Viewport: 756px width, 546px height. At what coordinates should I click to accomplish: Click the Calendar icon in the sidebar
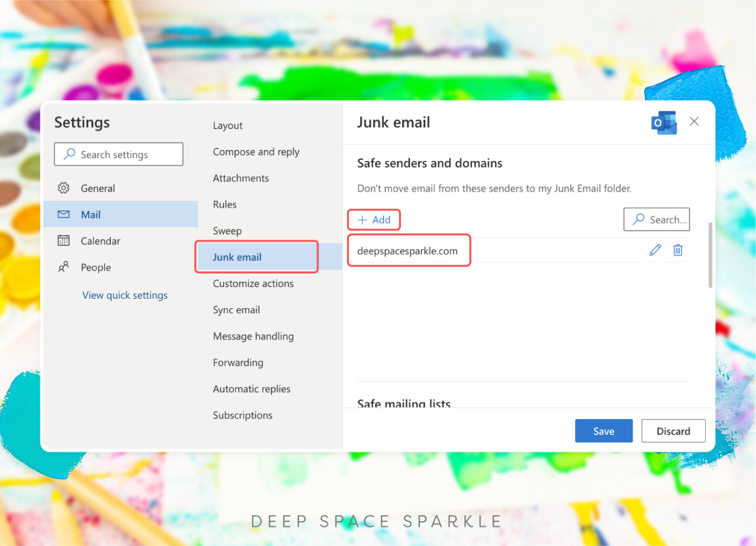(x=64, y=240)
